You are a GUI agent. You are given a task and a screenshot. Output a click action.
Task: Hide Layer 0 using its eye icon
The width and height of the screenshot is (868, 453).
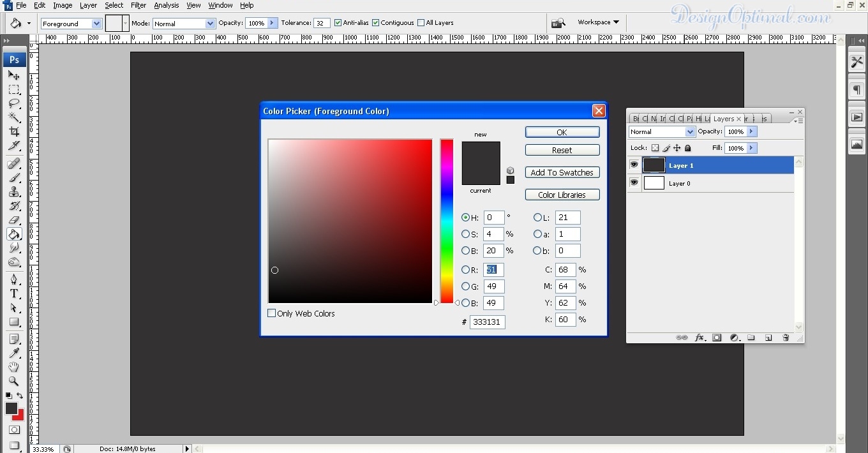click(x=634, y=183)
